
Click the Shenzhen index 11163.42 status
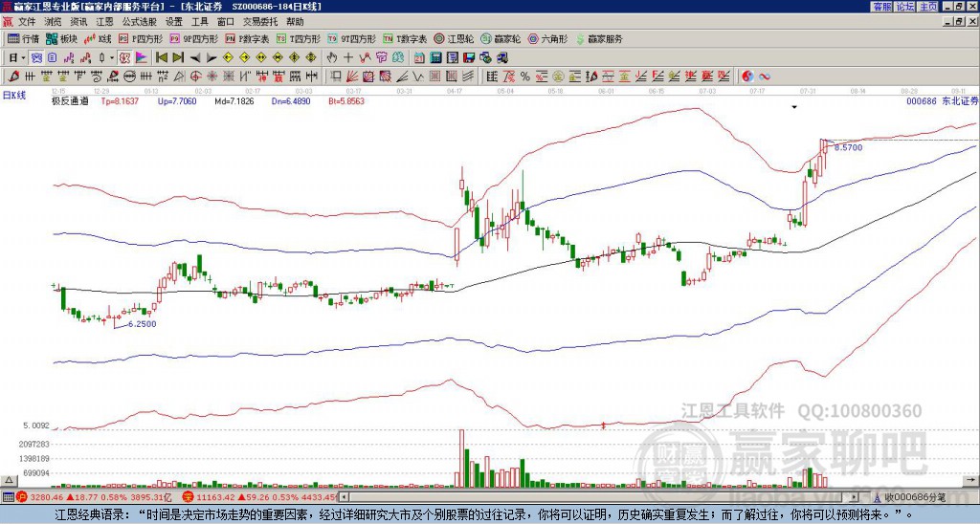pyautogui.click(x=259, y=497)
